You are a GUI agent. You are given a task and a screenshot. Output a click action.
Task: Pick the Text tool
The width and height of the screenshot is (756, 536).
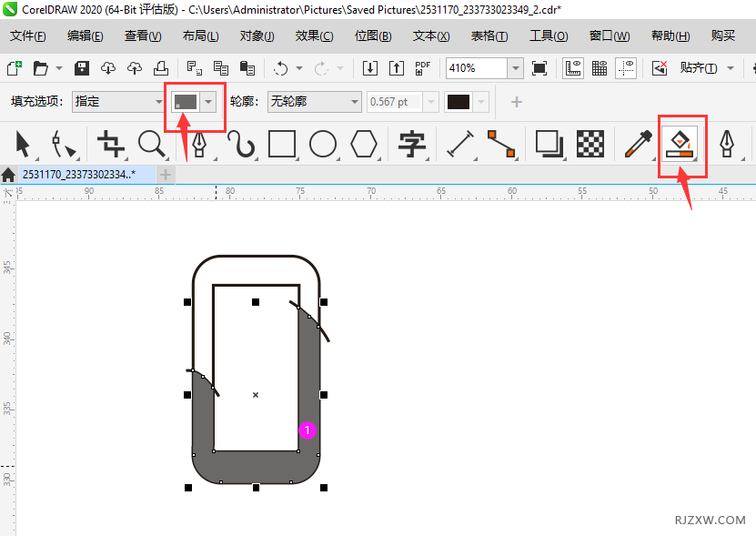point(410,144)
